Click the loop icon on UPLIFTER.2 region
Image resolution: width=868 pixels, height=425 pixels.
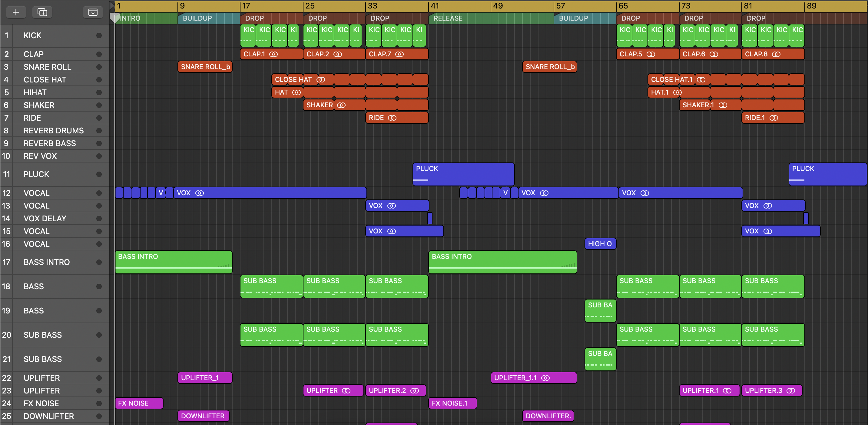point(414,391)
